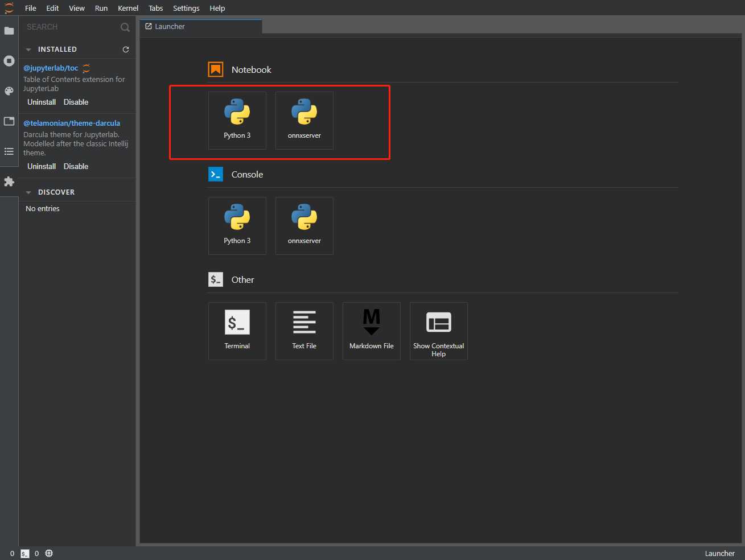The width and height of the screenshot is (745, 560).
Task: Show the Open Tabs sidebar panel
Action: point(9,121)
